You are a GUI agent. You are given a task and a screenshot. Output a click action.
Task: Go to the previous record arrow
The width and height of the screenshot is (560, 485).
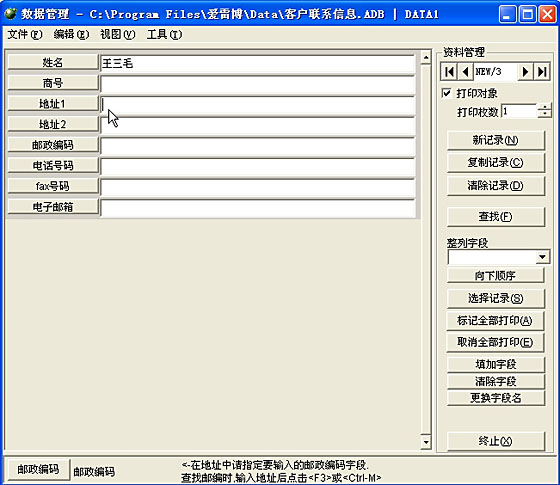pos(465,72)
